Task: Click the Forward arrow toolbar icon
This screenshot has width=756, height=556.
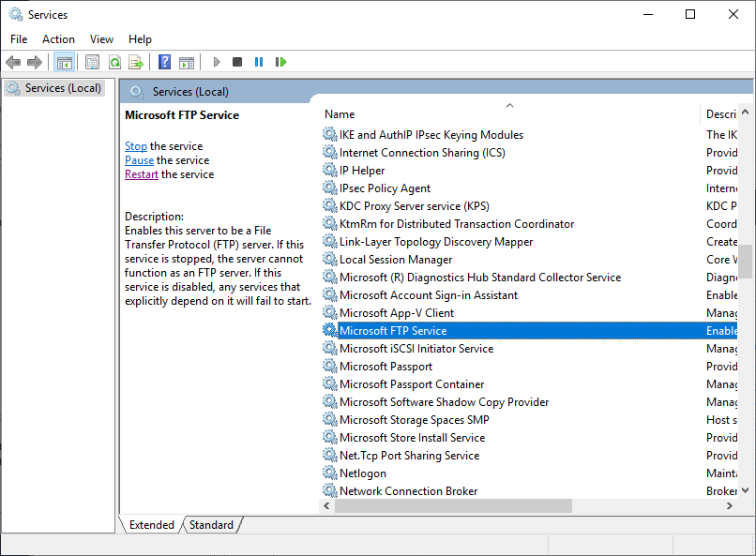Action: tap(34, 62)
